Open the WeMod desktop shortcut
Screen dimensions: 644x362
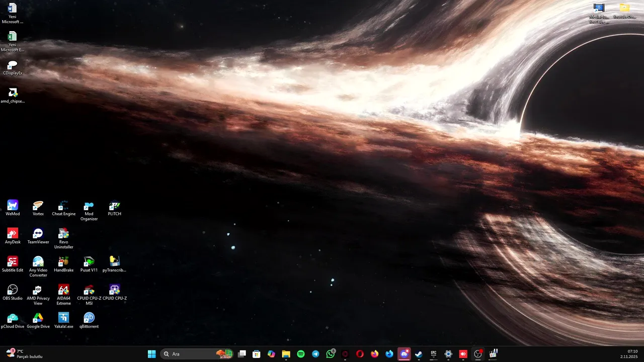[13, 208]
